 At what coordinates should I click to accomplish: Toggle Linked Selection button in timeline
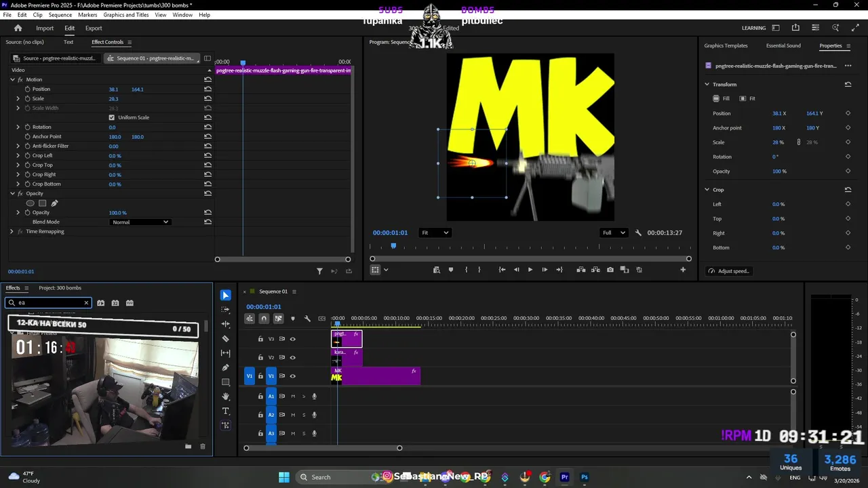click(x=278, y=319)
